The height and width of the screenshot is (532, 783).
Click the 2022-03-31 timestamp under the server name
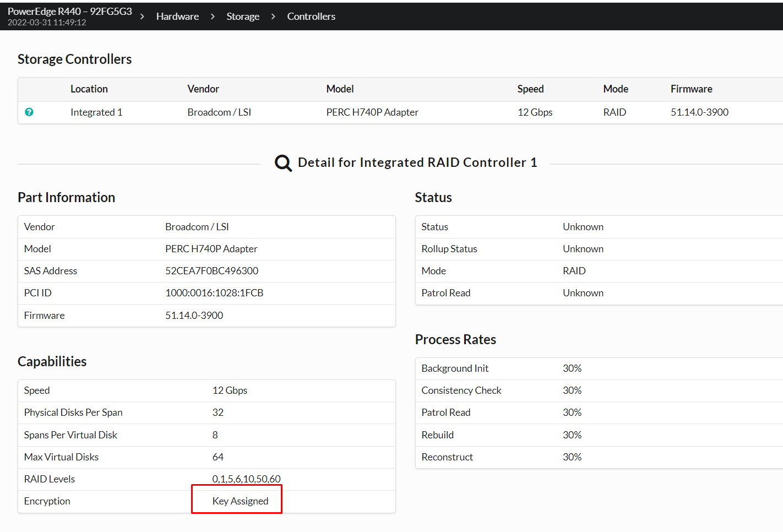click(x=47, y=23)
